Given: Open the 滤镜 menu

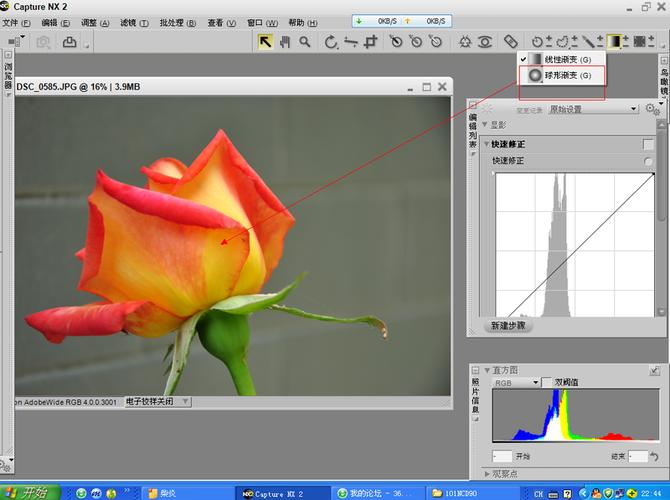Looking at the screenshot, I should (x=134, y=22).
